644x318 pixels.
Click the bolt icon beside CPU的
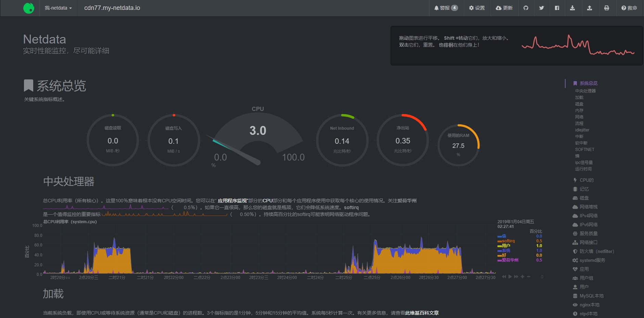[575, 180]
